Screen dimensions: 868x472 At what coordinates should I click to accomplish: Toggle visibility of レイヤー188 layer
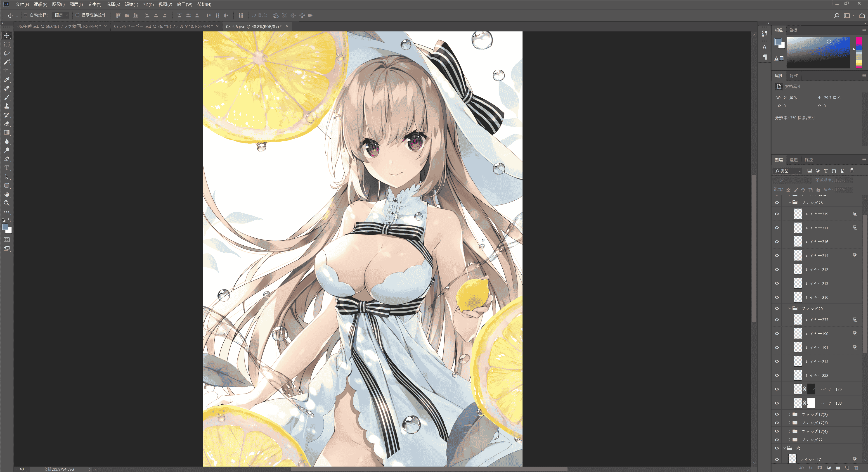pyautogui.click(x=777, y=403)
